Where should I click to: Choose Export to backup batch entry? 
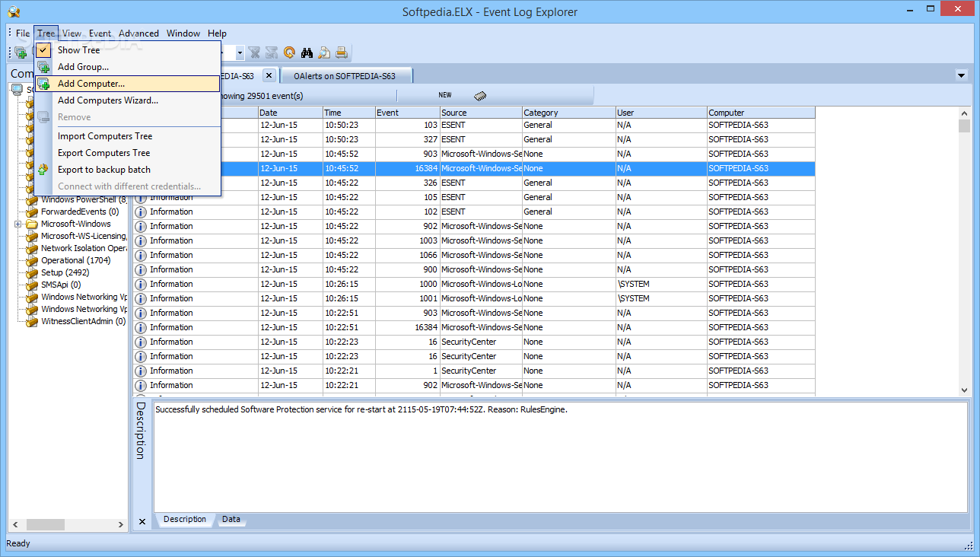(128, 170)
